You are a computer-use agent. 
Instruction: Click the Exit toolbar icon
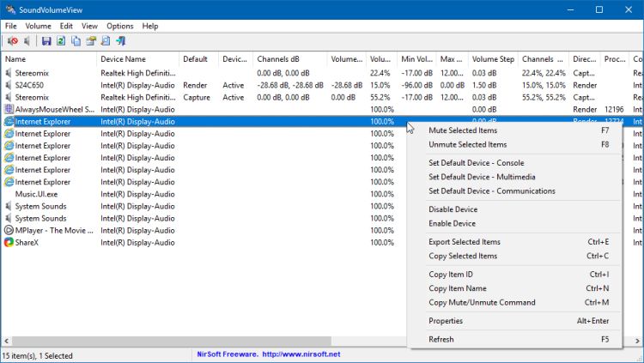[x=120, y=41]
